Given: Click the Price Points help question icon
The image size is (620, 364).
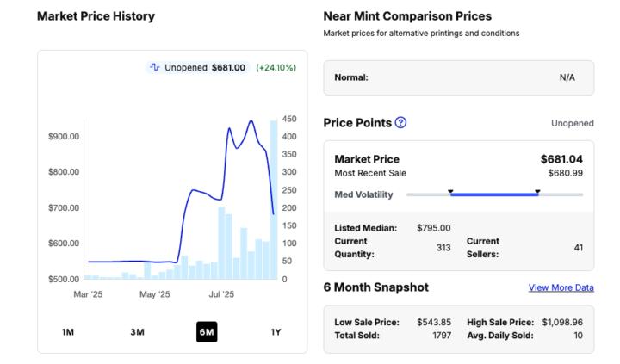Looking at the screenshot, I should click(x=400, y=123).
